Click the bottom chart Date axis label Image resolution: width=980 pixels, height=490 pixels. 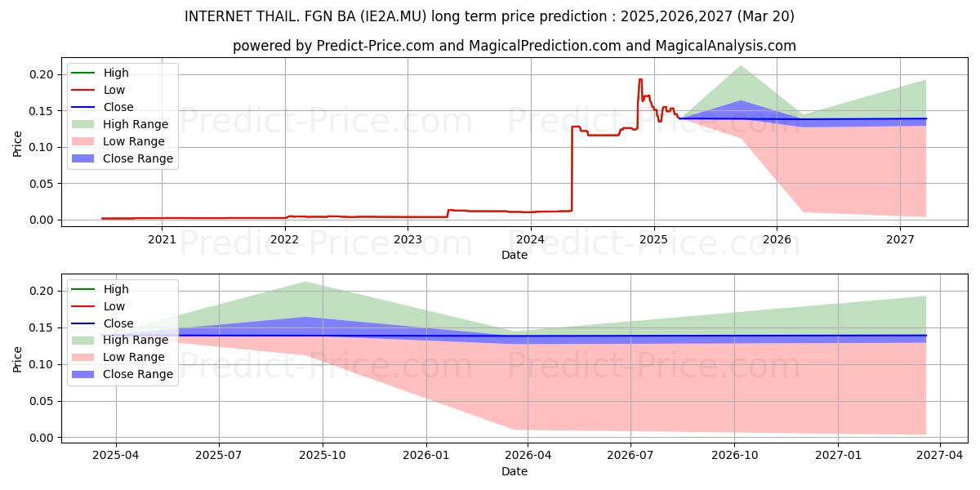coord(514,471)
